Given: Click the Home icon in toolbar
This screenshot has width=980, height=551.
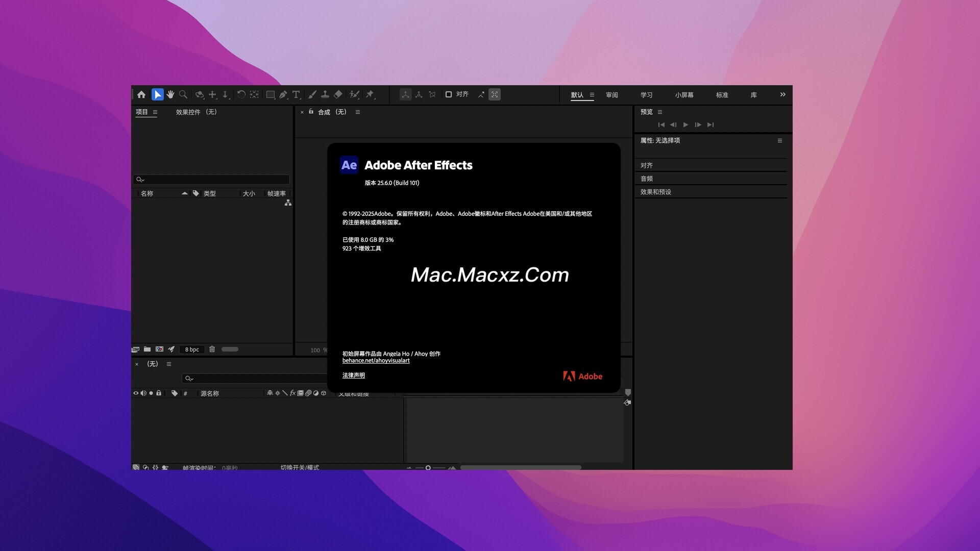Looking at the screenshot, I should coord(141,94).
